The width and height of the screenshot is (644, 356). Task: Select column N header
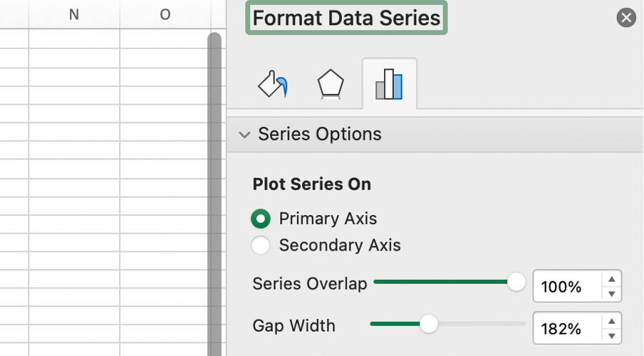point(74,14)
